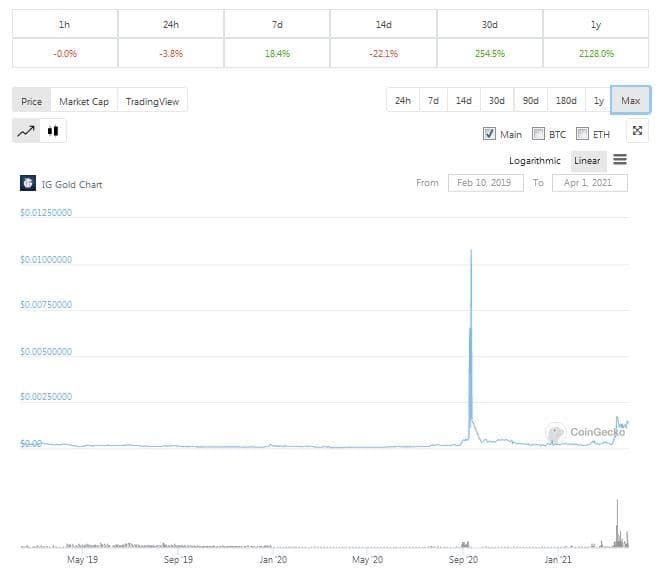
Task: Choose the 90d time range
Action: (530, 100)
